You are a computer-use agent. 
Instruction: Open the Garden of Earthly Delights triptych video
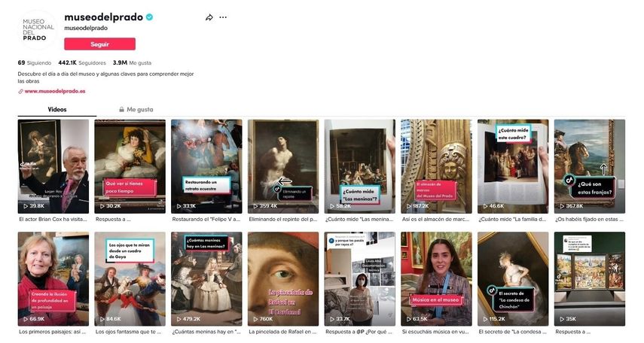(x=589, y=279)
